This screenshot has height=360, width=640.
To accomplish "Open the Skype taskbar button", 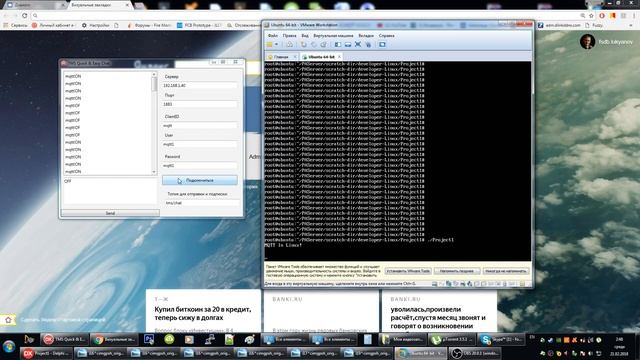I will (501, 339).
